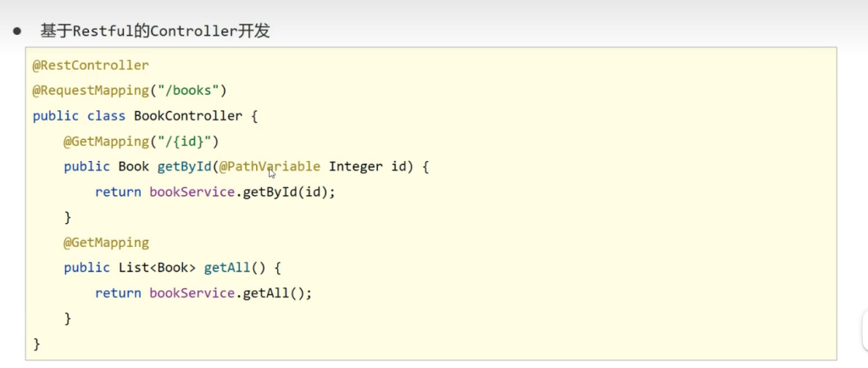The height and width of the screenshot is (368, 868).
Task: Click the @RestController annotation
Action: [x=91, y=65]
